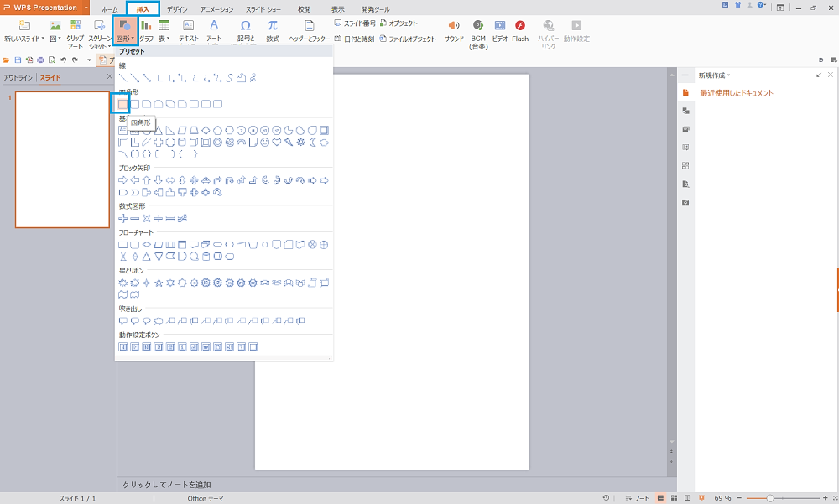Click the undo arrow in quick toolbar
The image size is (839, 504).
(x=63, y=60)
